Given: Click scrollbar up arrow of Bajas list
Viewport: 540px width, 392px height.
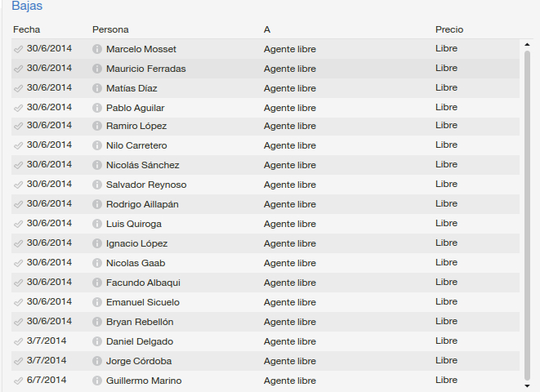Looking at the screenshot, I should pos(527,44).
